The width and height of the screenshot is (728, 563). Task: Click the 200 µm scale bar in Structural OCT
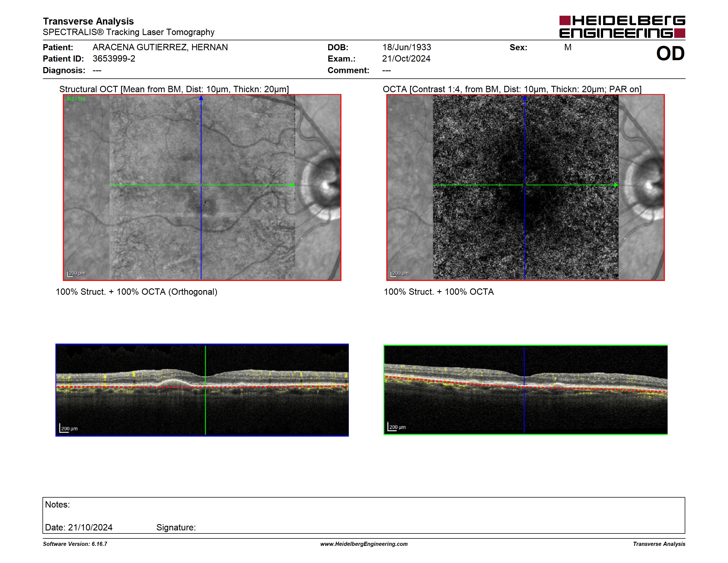click(76, 274)
